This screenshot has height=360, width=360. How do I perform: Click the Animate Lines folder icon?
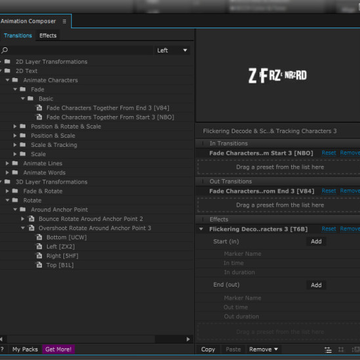pyautogui.click(x=15, y=163)
